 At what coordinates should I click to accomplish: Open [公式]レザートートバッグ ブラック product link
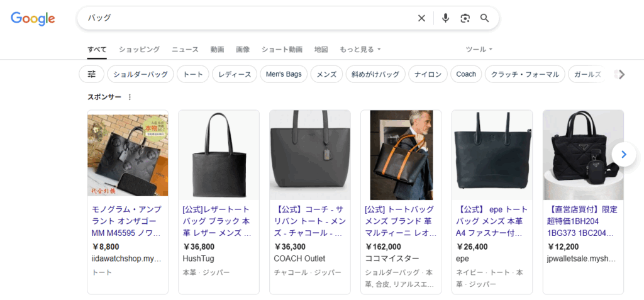[x=217, y=221]
